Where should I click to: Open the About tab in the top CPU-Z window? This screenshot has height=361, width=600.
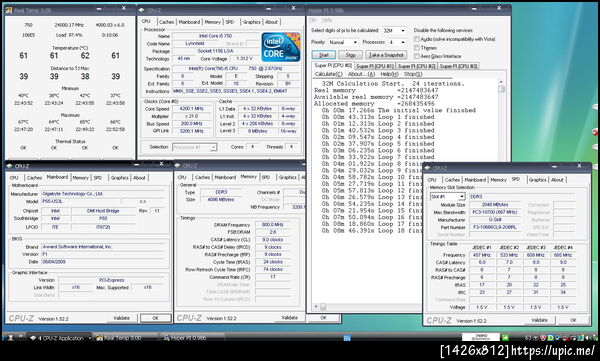pyautogui.click(x=271, y=22)
